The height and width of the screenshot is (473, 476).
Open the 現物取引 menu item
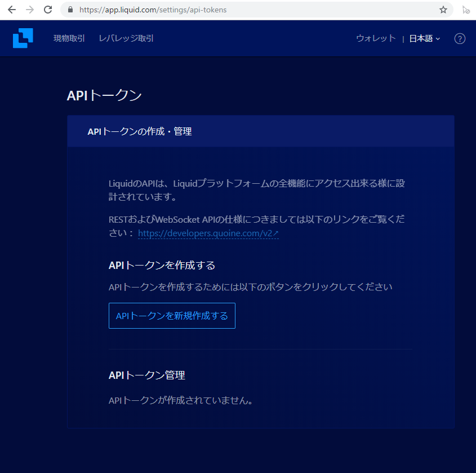click(x=69, y=38)
